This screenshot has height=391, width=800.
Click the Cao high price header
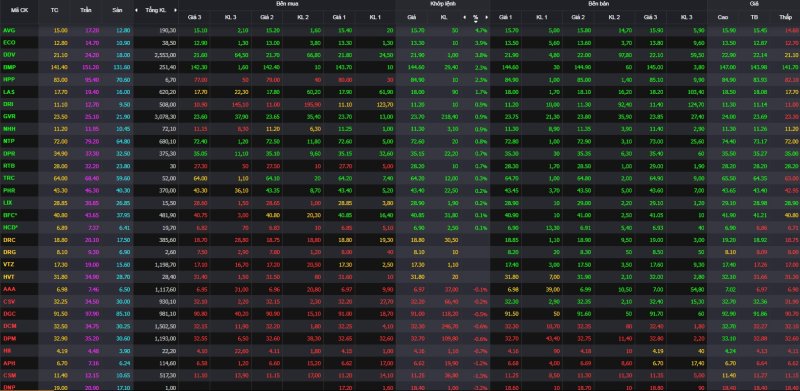click(x=722, y=17)
